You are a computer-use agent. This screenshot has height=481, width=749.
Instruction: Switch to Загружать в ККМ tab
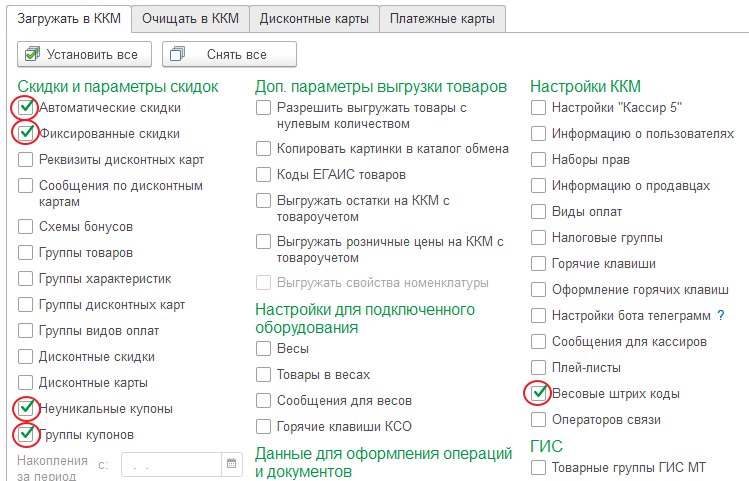coord(69,19)
